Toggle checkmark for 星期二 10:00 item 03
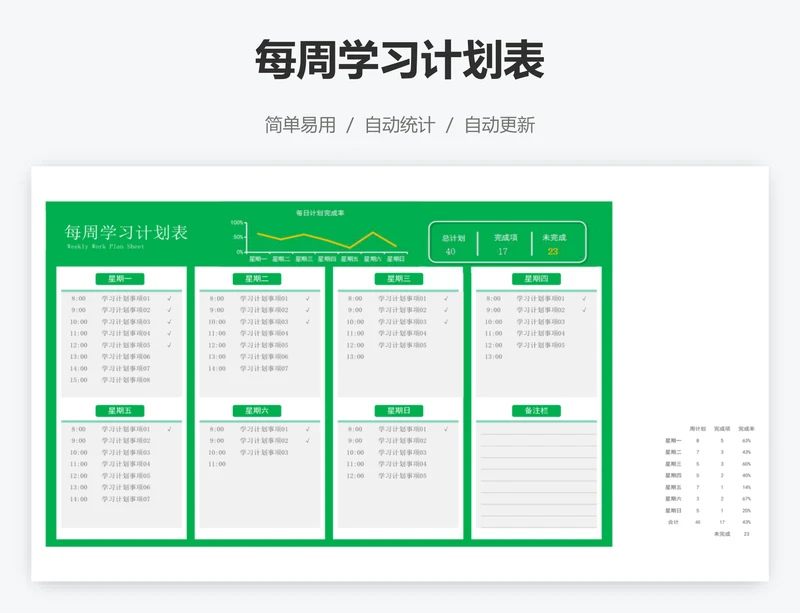Screen dimensions: 800x613 [308, 322]
